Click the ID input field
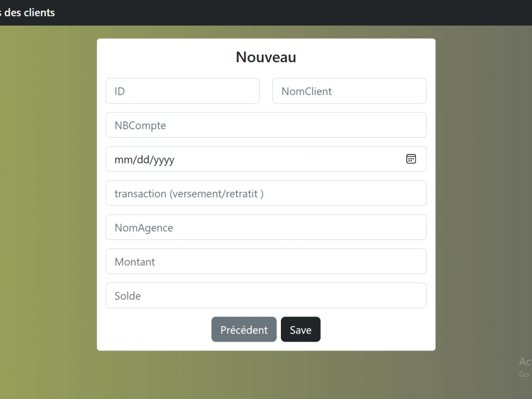The height and width of the screenshot is (399, 532). (x=182, y=91)
